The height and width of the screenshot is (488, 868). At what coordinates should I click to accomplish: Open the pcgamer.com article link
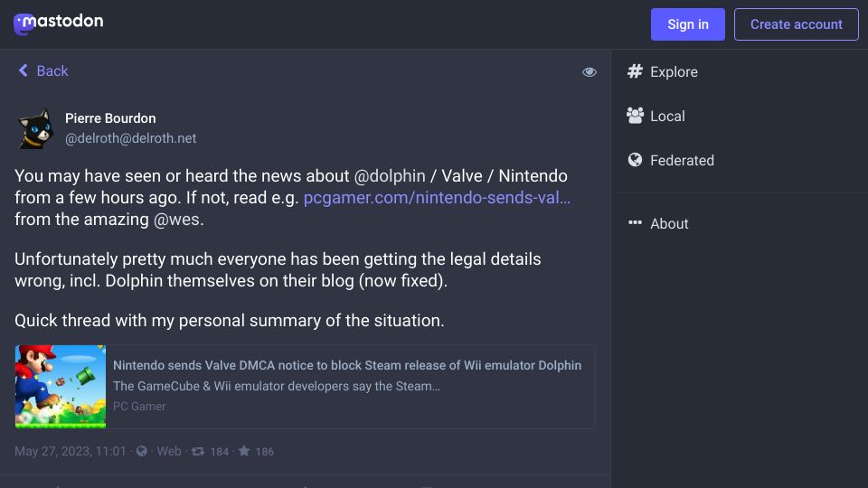437,198
